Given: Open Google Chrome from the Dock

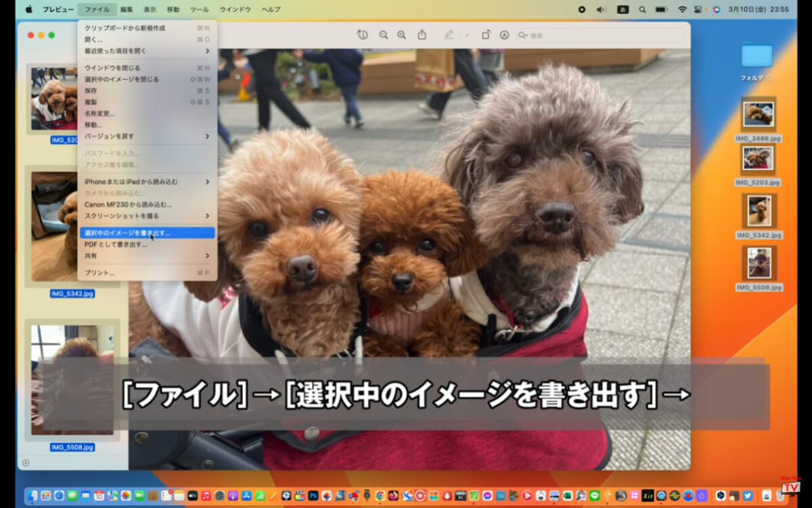Looking at the screenshot, I should click(380, 496).
